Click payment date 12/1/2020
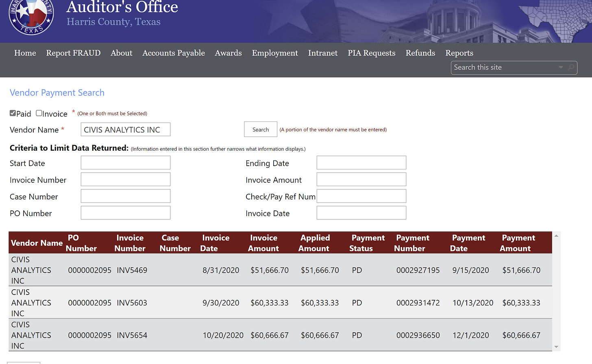This screenshot has width=592, height=364. (471, 335)
